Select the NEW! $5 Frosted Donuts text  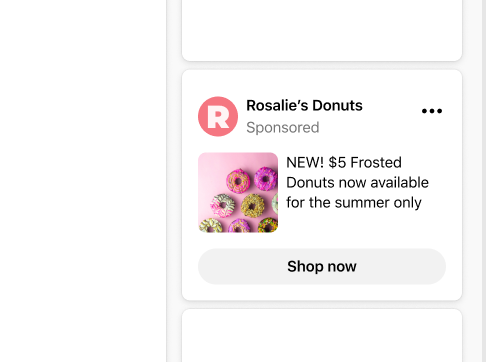357,182
